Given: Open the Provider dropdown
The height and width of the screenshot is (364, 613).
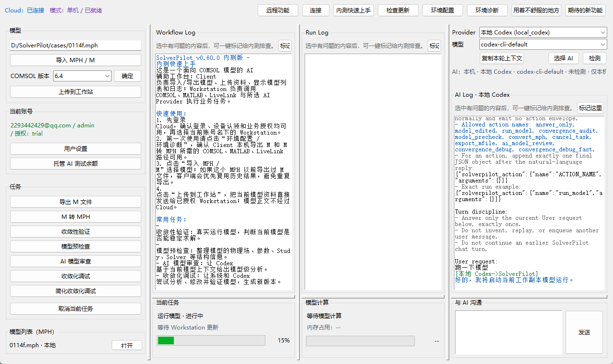Looking at the screenshot, I should [x=543, y=33].
